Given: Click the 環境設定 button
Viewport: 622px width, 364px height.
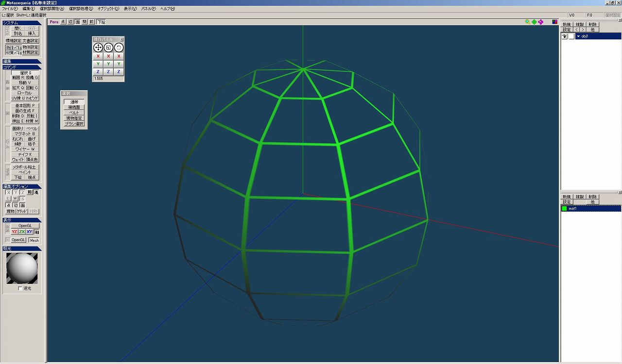Looking at the screenshot, I should tap(14, 41).
